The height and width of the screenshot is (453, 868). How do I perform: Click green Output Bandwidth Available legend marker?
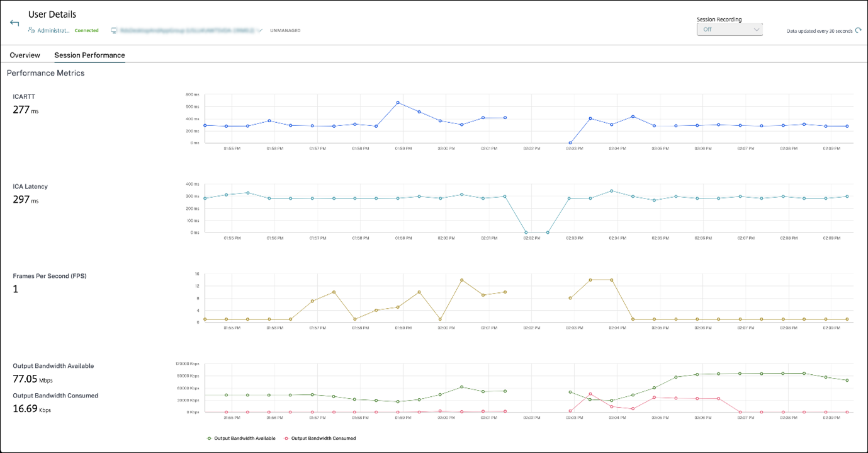click(x=210, y=438)
